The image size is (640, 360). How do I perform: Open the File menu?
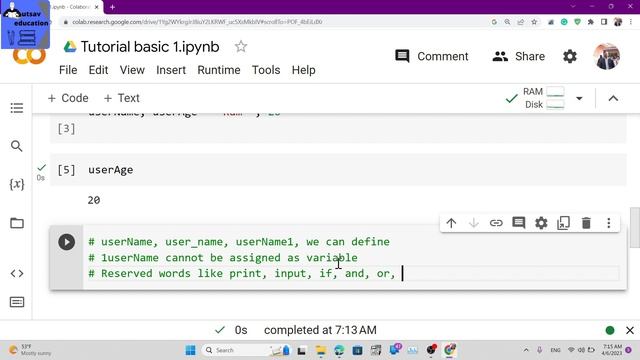68,70
